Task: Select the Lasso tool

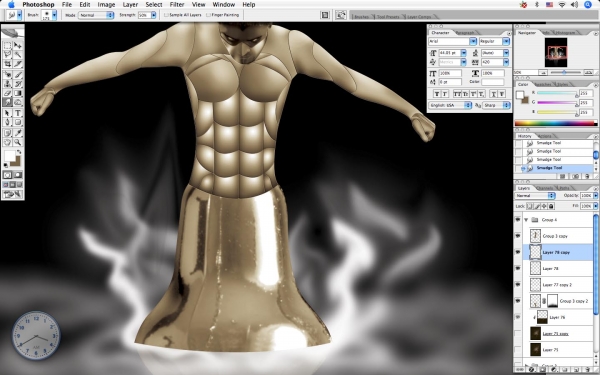Action: click(7, 55)
